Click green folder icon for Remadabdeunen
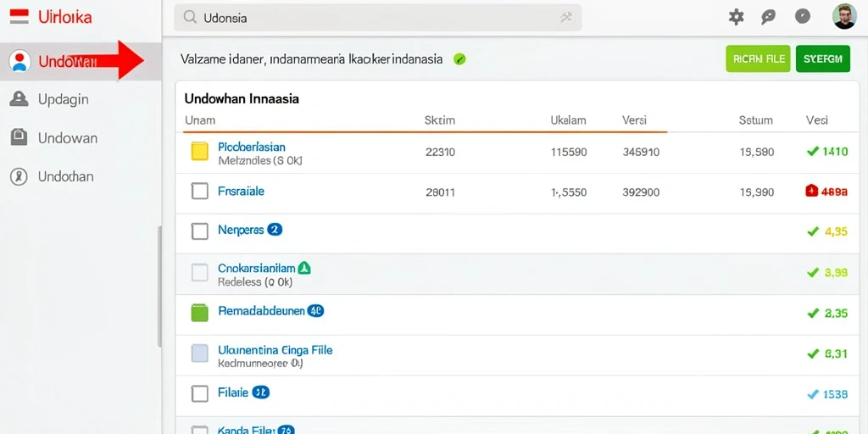Screen dimensions: 868x434 199,313
